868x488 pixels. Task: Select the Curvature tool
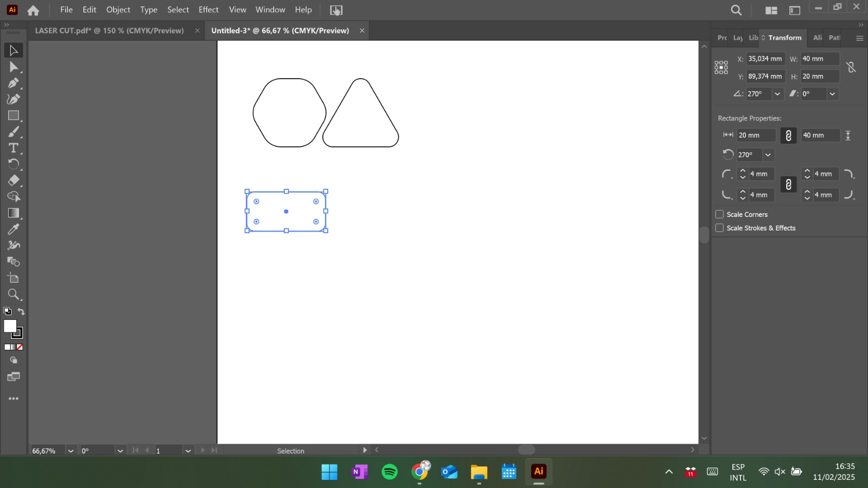[x=14, y=99]
